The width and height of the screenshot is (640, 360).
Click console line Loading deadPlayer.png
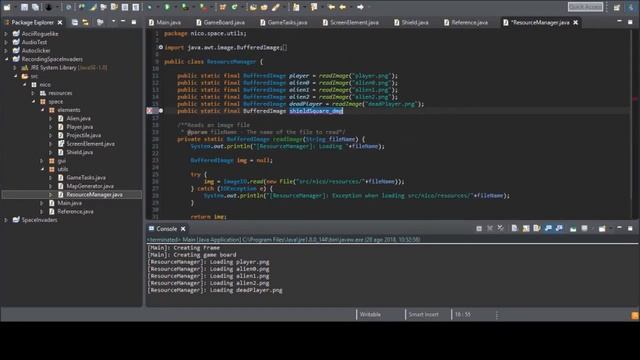click(x=215, y=290)
